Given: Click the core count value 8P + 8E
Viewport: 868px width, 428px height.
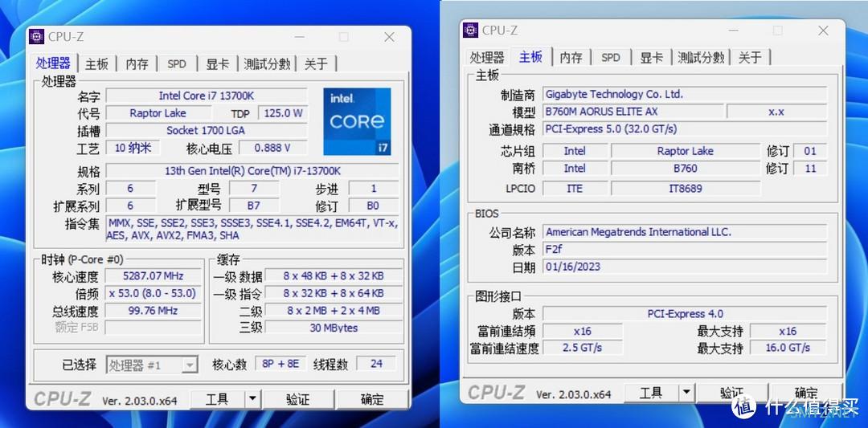Looking at the screenshot, I should click(280, 364).
